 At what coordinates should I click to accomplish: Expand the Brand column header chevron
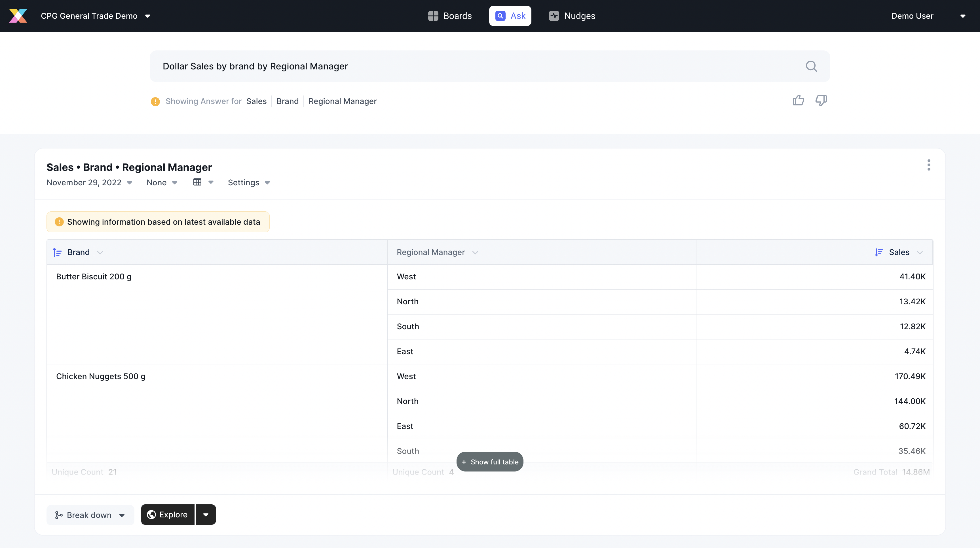pos(100,253)
